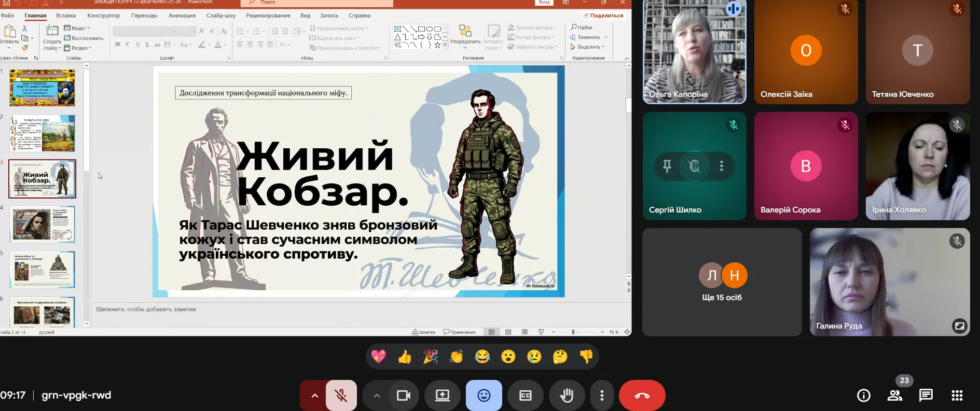
Task: Toggle the microphone mute button
Action: point(341,395)
